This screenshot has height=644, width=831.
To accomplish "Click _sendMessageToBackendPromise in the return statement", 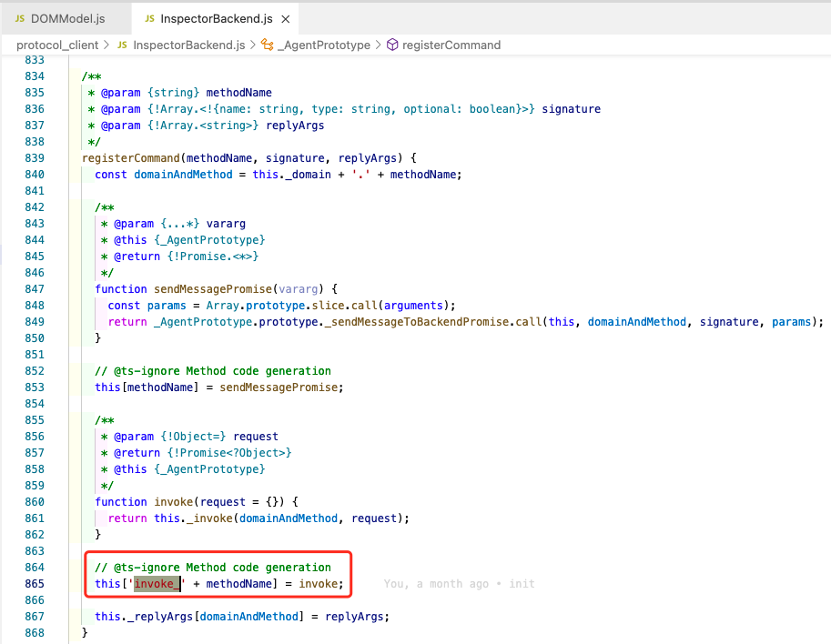I will (x=417, y=321).
